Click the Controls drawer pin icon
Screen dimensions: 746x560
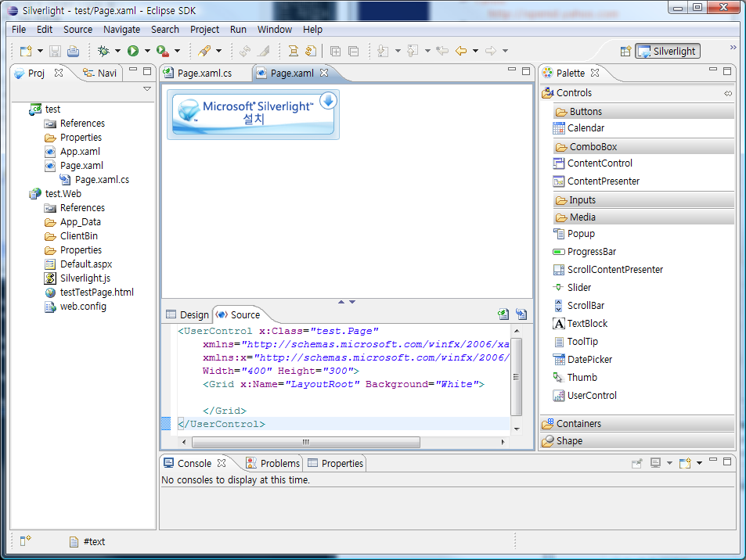click(728, 93)
